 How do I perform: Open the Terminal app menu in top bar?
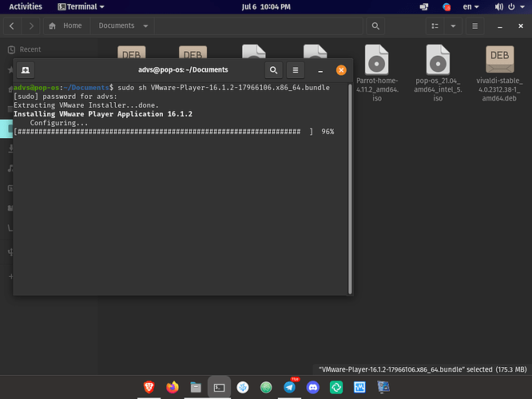coord(81,6)
